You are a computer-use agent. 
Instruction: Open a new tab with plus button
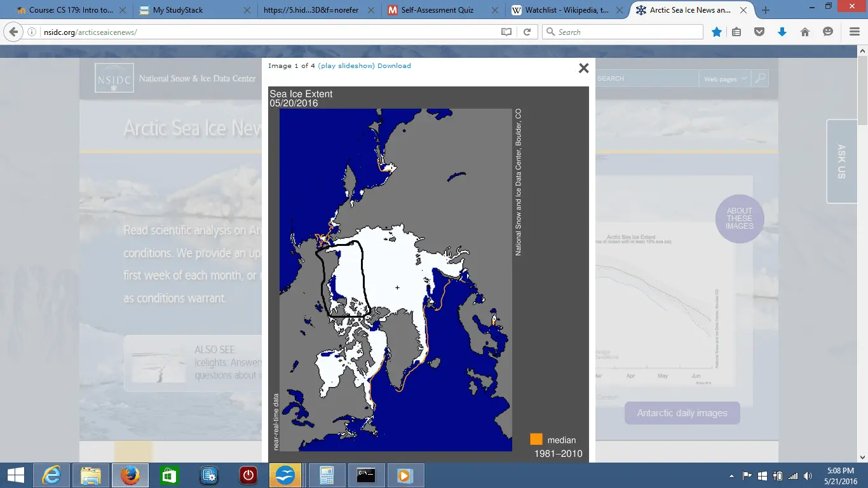click(766, 10)
